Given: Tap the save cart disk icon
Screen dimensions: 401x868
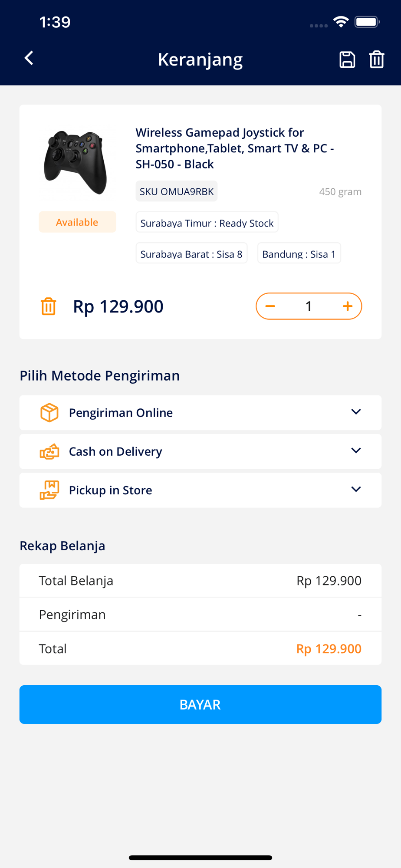Looking at the screenshot, I should [347, 59].
